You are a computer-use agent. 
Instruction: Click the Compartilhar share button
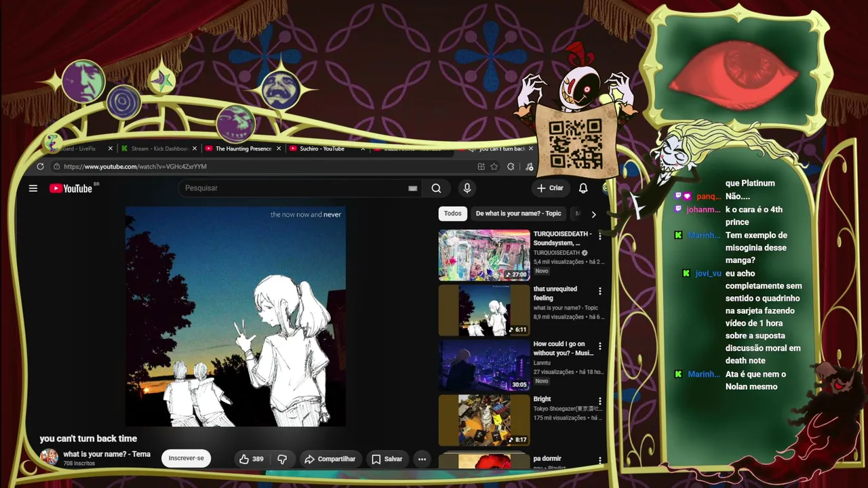coord(330,459)
